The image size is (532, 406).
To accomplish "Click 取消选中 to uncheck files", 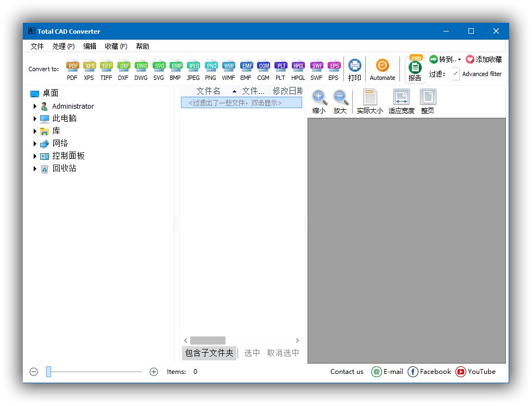I will coord(283,353).
